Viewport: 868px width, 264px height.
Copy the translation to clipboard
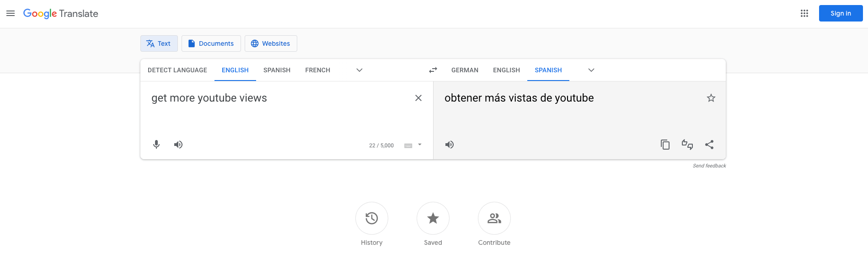pos(665,145)
